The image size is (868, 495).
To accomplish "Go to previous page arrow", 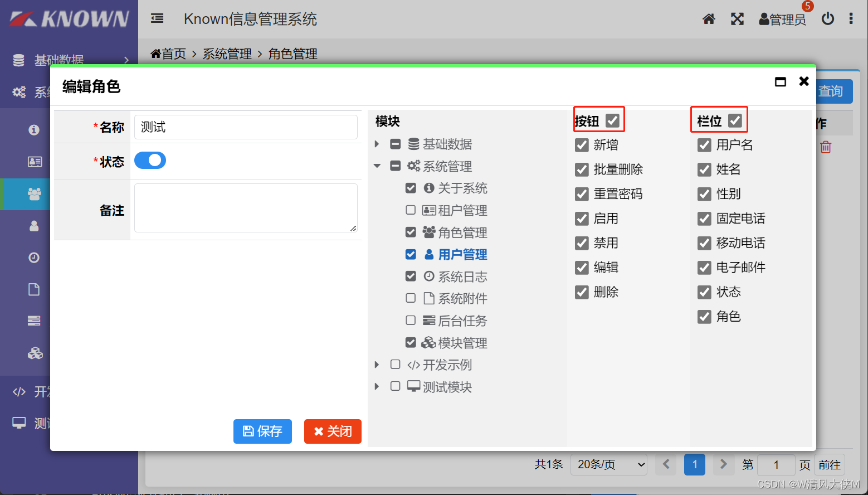I will tap(666, 464).
